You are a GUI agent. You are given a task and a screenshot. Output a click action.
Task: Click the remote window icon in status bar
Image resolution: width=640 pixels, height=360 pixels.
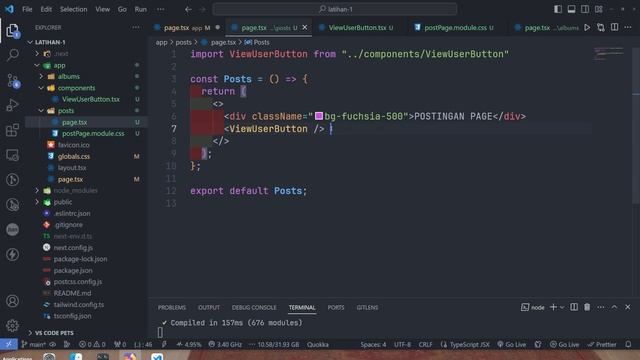pos(8,344)
